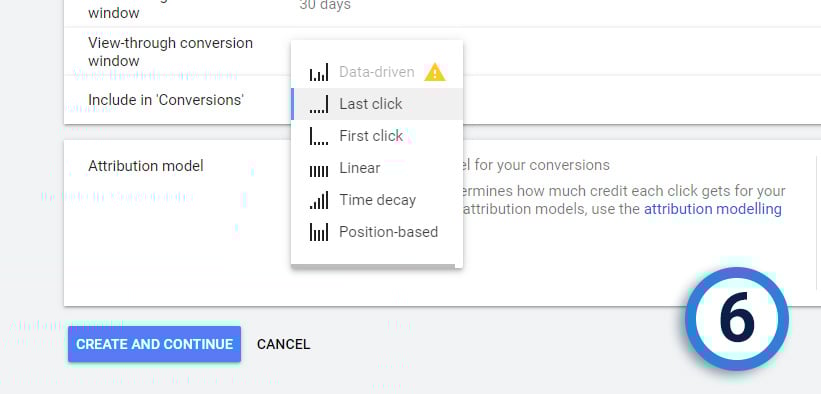The image size is (821, 394).
Task: Expand the Include in 'Conversions' row
Action: point(442,100)
